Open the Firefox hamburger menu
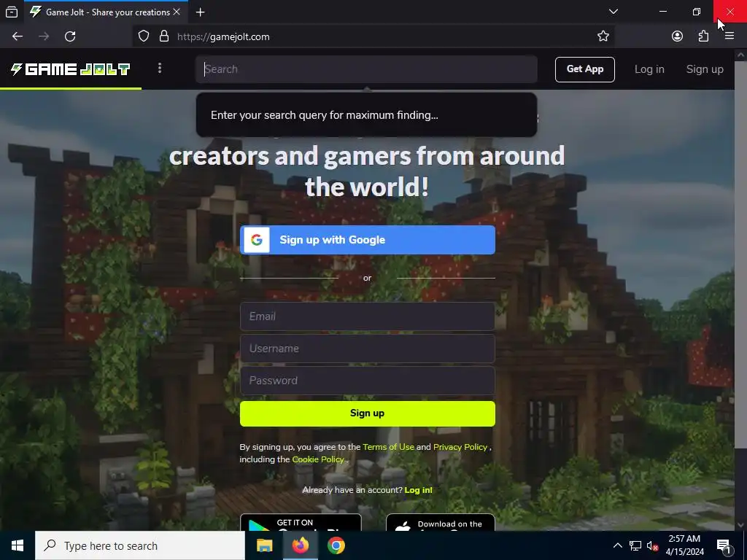This screenshot has height=560, width=747. coord(729,36)
